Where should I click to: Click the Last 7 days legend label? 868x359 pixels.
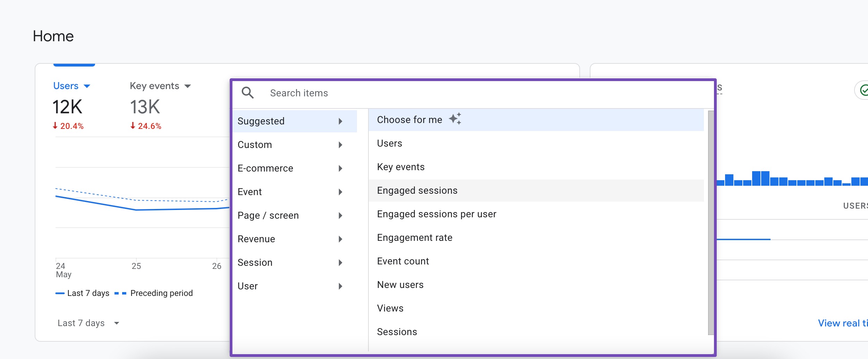(88, 293)
